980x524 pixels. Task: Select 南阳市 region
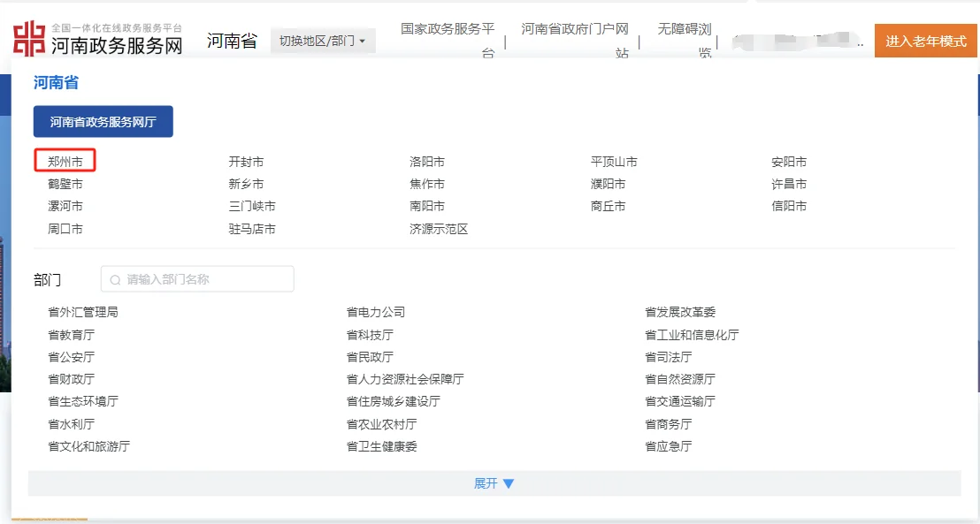(427, 206)
